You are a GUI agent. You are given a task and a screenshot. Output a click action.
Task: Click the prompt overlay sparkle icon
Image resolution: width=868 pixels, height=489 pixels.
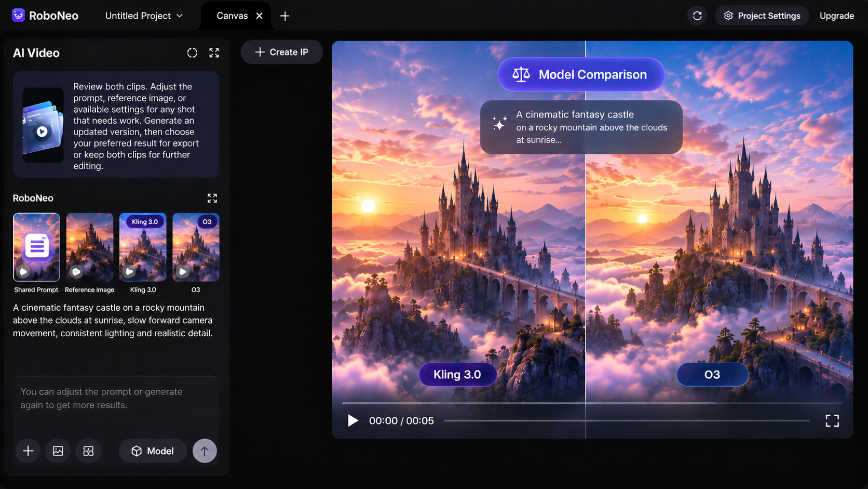499,123
